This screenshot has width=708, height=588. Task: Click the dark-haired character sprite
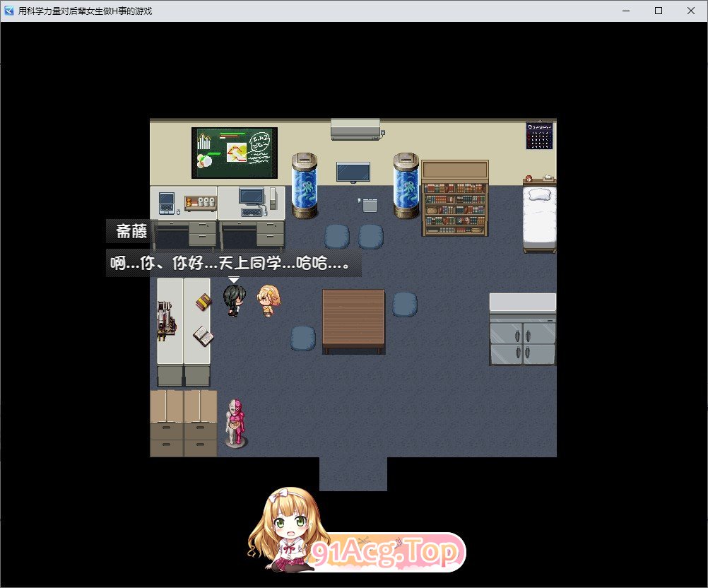pos(232,301)
